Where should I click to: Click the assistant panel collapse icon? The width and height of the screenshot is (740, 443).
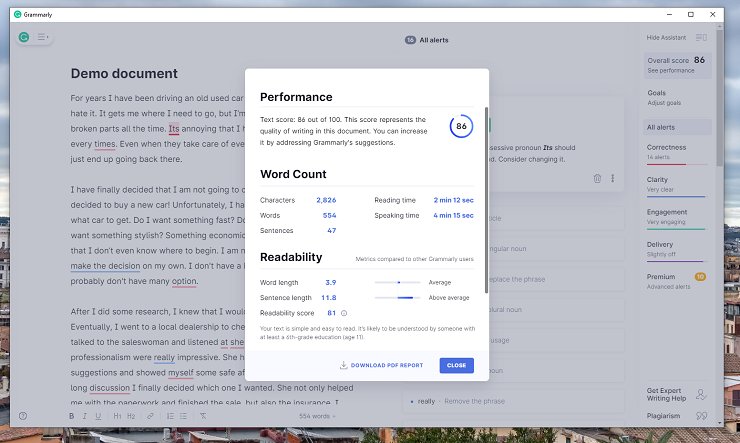click(701, 37)
